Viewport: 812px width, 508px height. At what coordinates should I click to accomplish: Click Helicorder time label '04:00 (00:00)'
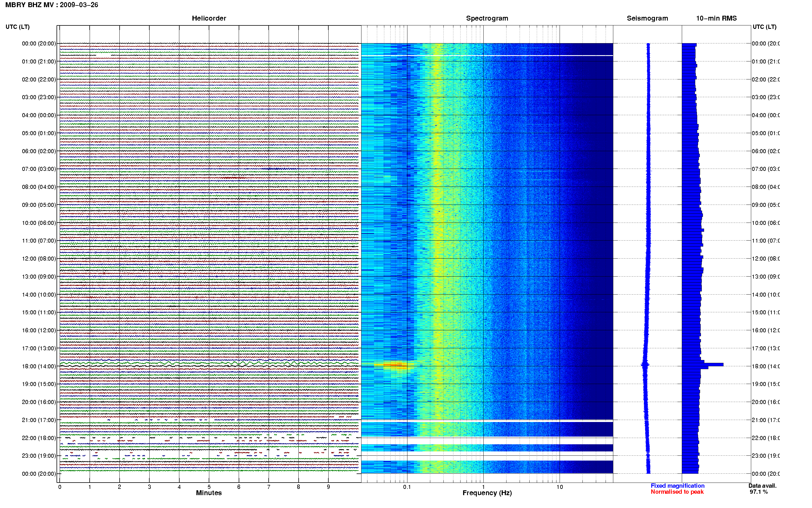(x=39, y=115)
